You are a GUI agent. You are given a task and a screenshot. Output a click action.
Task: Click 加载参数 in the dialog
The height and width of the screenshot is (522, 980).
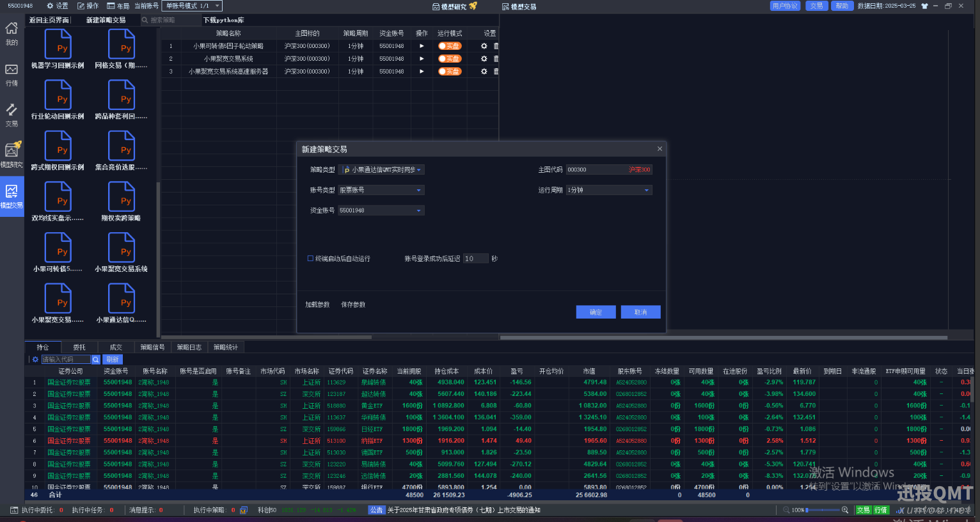click(x=317, y=304)
